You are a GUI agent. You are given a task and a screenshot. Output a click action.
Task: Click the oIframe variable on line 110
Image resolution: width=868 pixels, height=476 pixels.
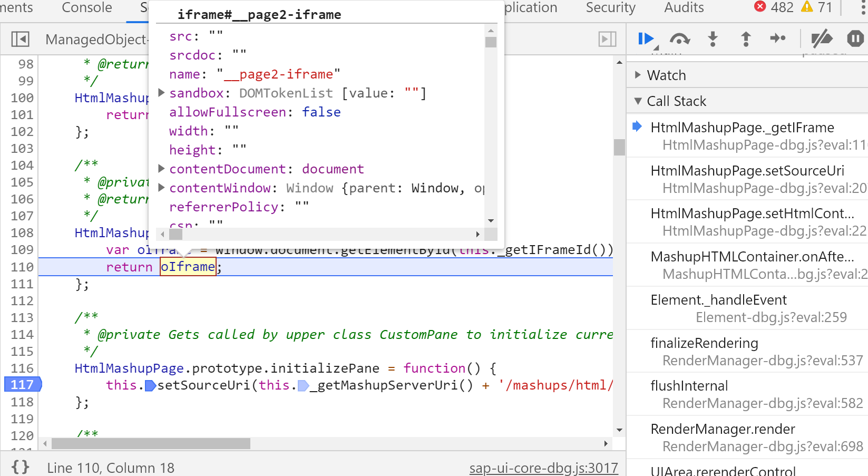[x=188, y=267]
